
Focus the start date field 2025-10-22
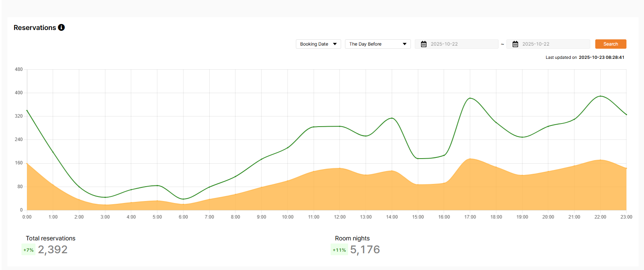point(456,44)
